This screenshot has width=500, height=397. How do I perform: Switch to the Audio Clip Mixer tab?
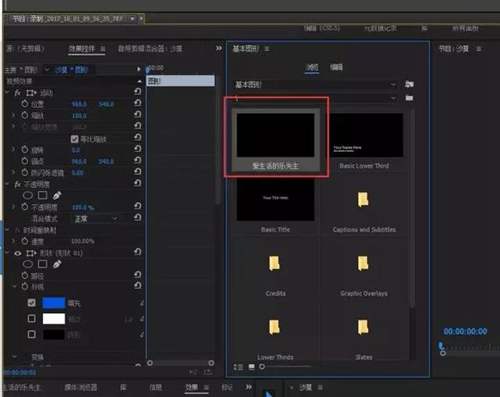point(150,49)
